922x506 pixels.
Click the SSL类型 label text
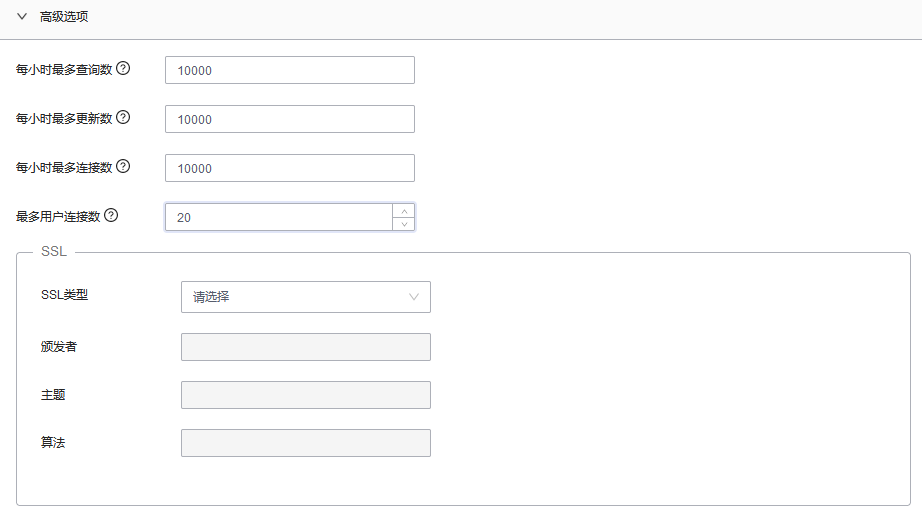[x=65, y=295]
